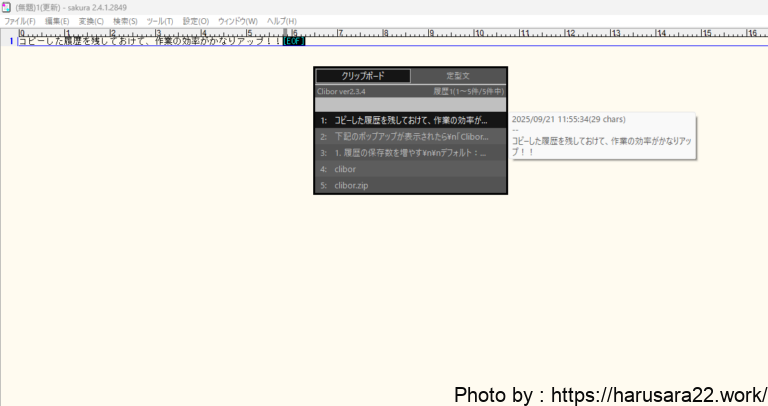Click the sakura editor icon in title bar

tap(7, 7)
